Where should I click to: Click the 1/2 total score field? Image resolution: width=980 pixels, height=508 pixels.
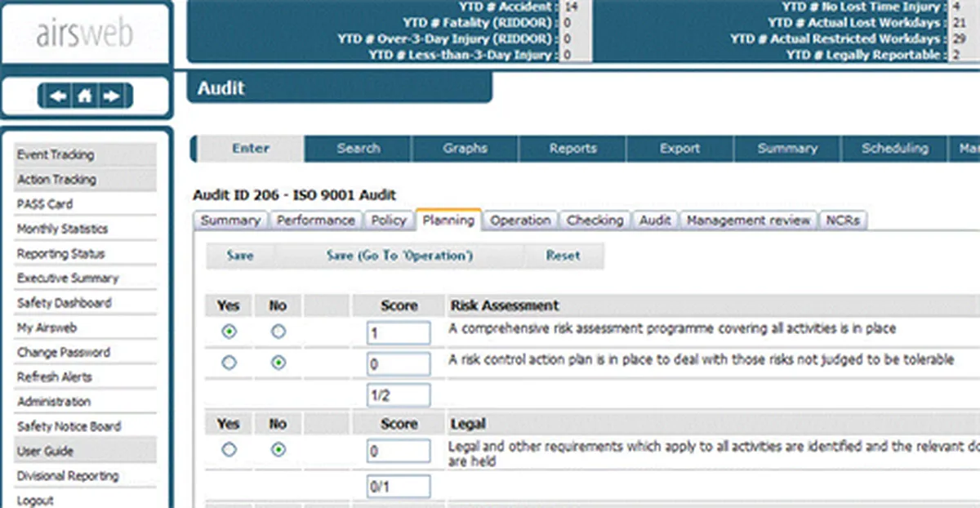(399, 395)
